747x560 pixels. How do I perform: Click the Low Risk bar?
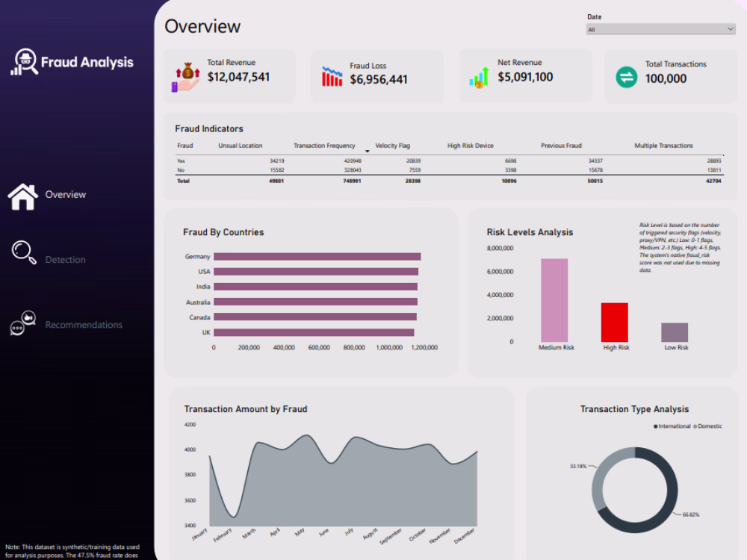[x=675, y=332]
